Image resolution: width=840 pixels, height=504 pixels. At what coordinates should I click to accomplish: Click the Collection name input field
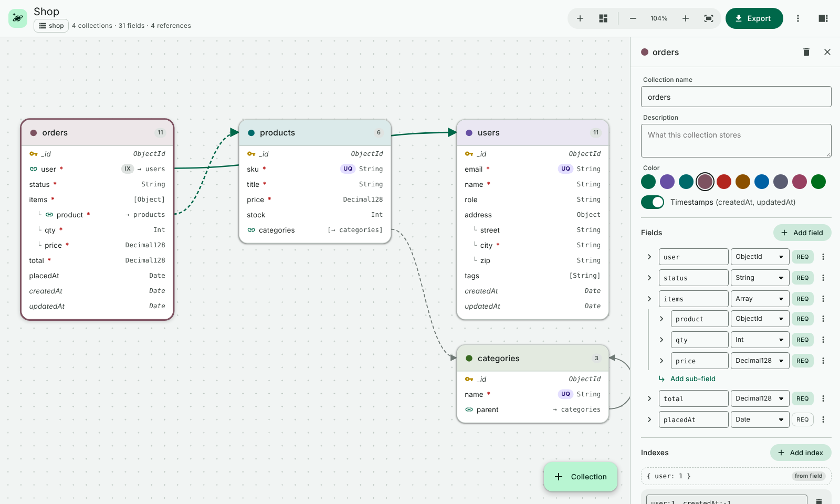tap(736, 97)
